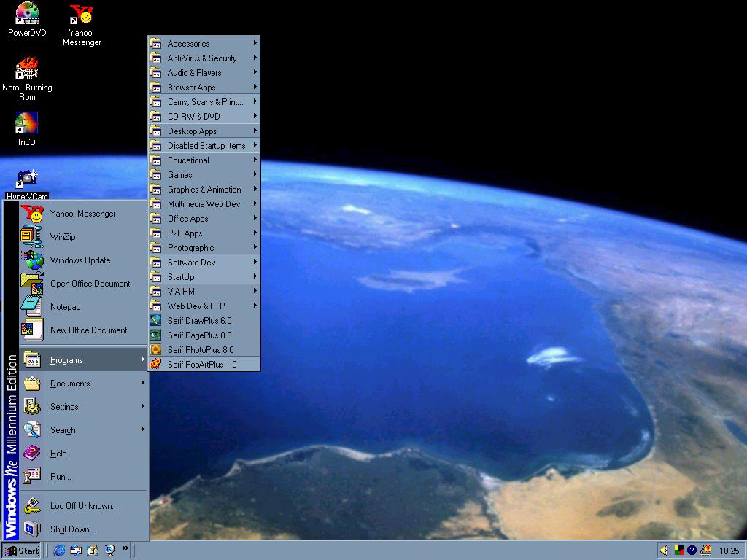Click the four-colored square tray icon
Viewport: 747px width, 560px height.
point(678,551)
